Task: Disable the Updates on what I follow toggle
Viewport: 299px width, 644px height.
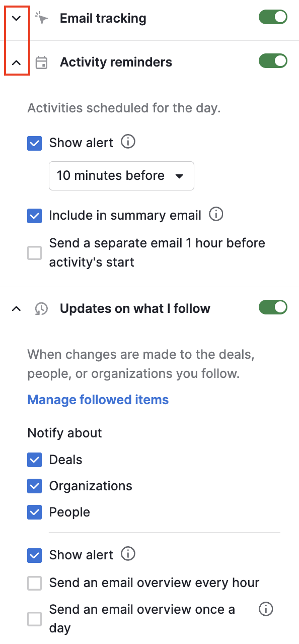Action: pyautogui.click(x=273, y=307)
